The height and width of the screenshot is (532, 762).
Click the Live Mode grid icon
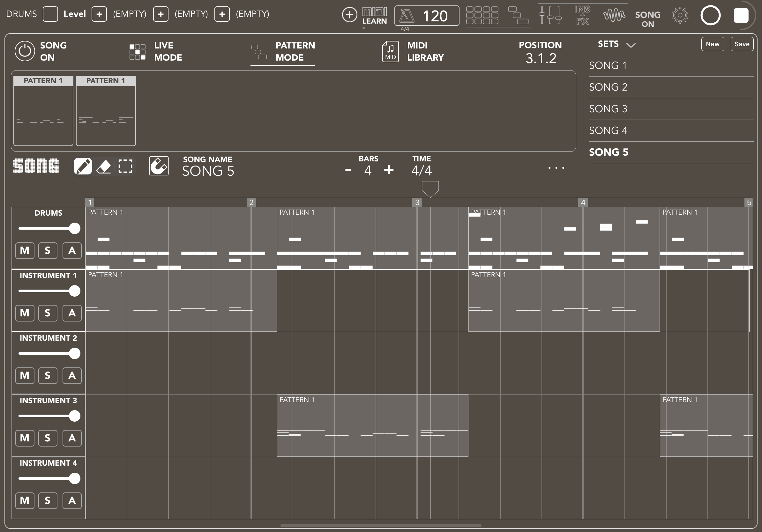tap(138, 52)
